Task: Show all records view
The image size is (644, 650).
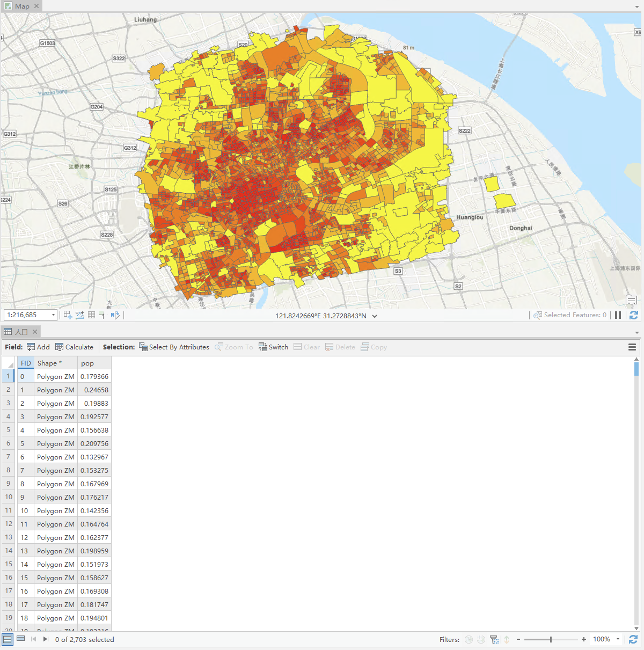Action: [8, 639]
